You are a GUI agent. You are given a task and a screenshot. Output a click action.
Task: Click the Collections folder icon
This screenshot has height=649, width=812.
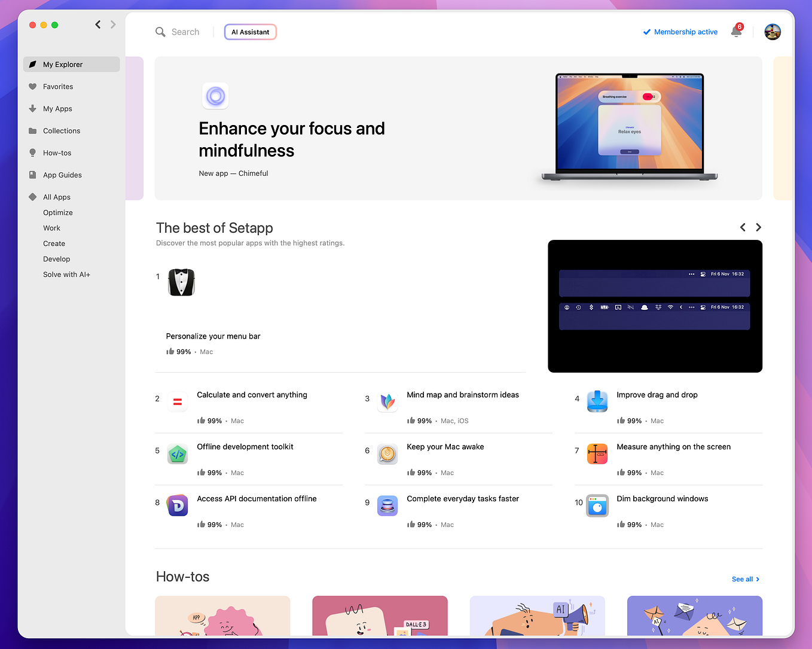pyautogui.click(x=33, y=131)
